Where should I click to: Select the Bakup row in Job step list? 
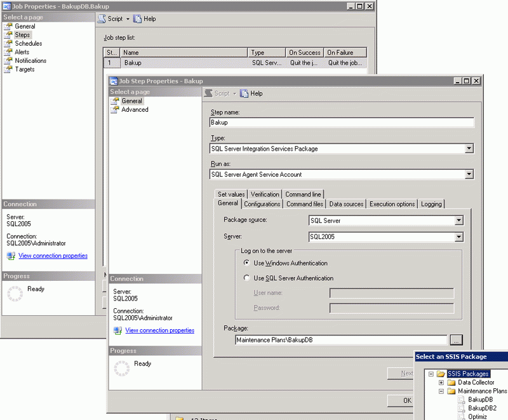(235, 63)
